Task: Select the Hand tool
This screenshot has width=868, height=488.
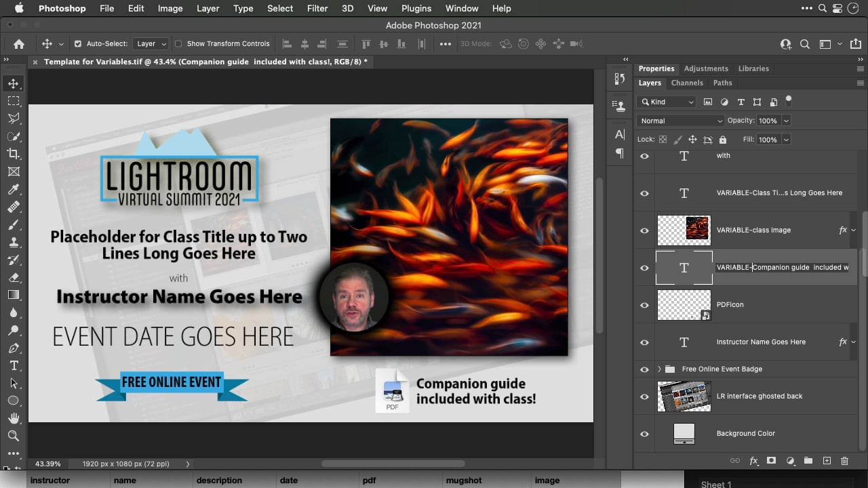Action: click(14, 419)
